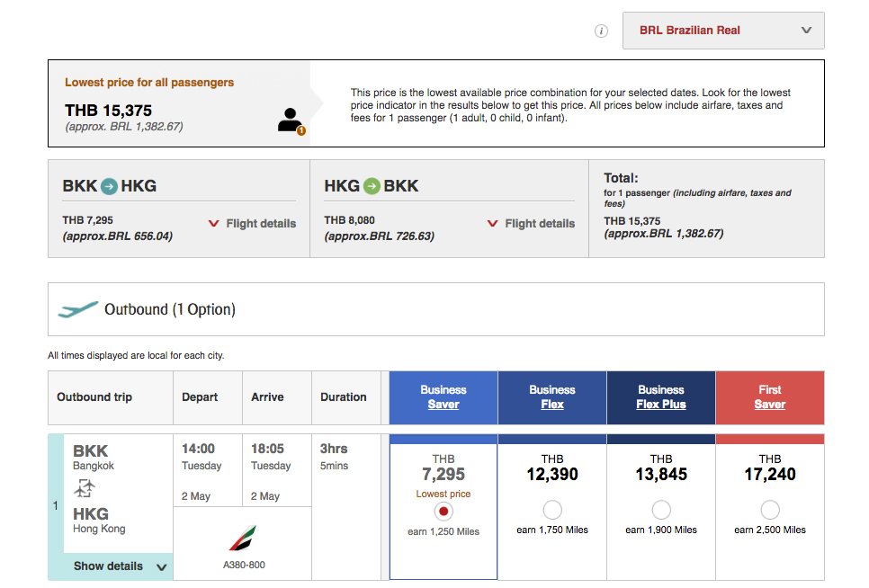Select Business Flex Plus THB 13,845 fare
This screenshot has height=588, width=869.
coord(661,510)
